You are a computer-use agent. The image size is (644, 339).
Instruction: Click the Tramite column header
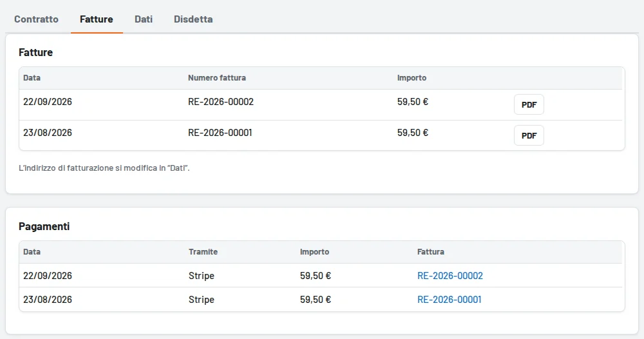tap(204, 252)
